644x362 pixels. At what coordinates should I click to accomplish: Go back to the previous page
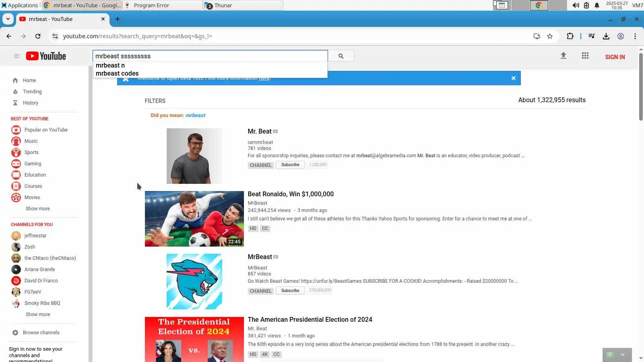point(9,36)
